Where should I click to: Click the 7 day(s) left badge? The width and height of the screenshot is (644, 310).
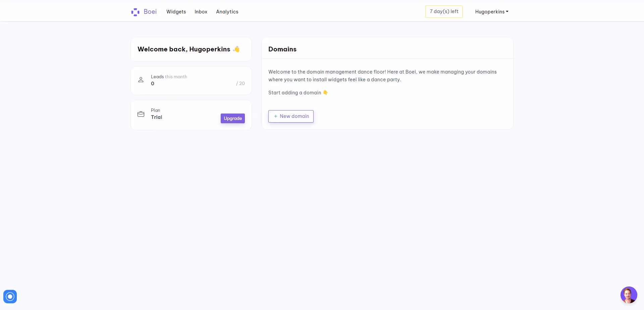coord(444,11)
